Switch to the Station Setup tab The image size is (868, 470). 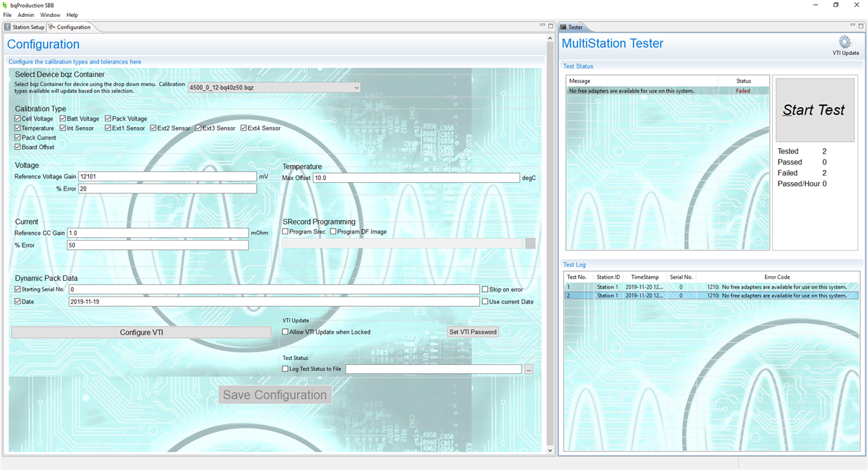pyautogui.click(x=24, y=27)
